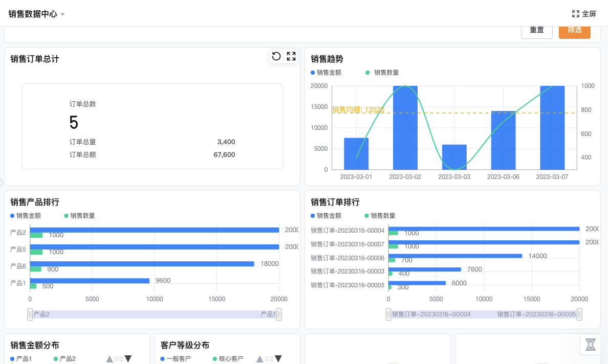Click the blue bar for order 销售订单-20230316-00006
The image size is (608, 364).
click(x=455, y=256)
